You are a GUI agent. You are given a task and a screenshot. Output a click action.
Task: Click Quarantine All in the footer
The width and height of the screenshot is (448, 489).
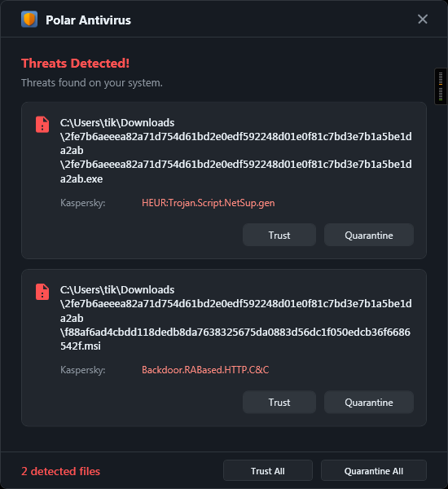pyautogui.click(x=374, y=470)
